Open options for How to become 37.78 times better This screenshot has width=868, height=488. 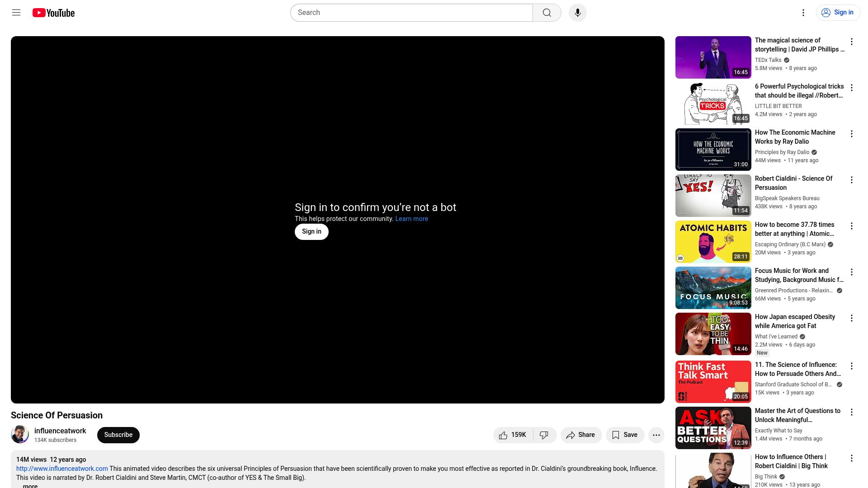(x=852, y=226)
